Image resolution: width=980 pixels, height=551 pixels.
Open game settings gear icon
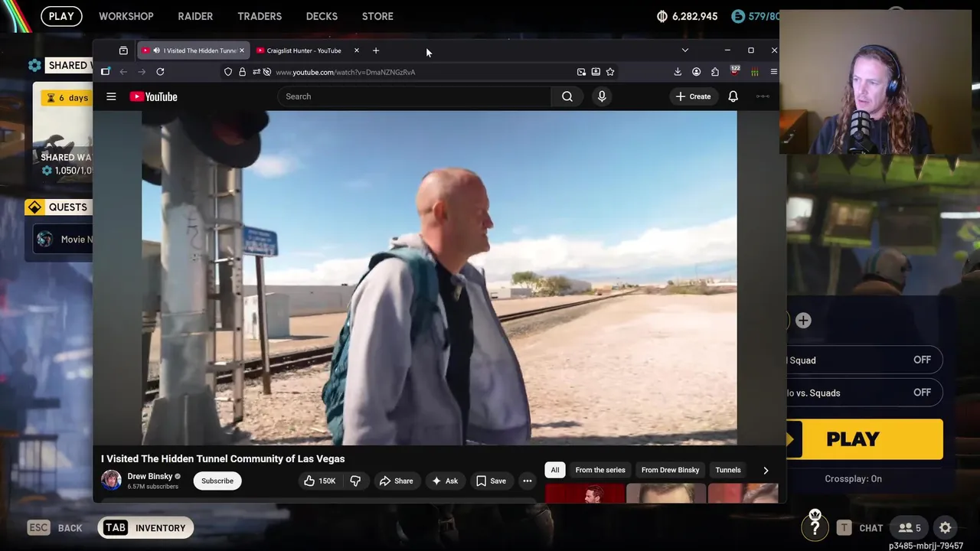point(946,528)
